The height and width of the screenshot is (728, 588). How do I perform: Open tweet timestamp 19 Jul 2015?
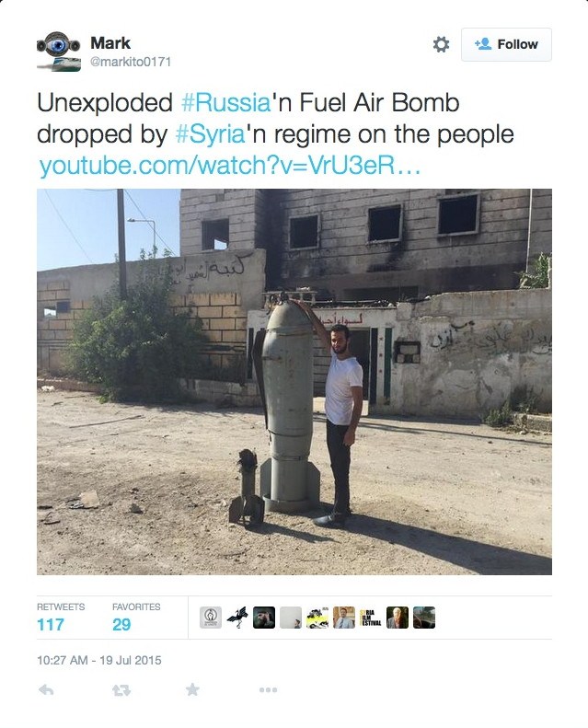point(98,660)
